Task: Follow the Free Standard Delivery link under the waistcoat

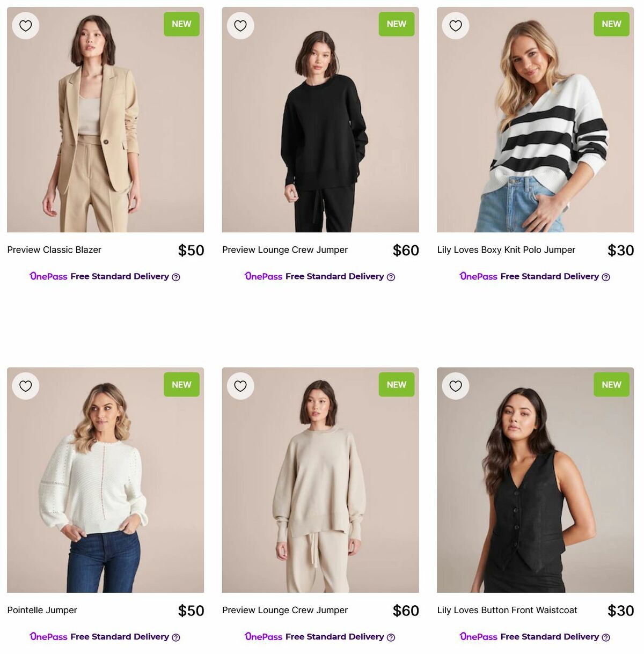Action: coord(550,637)
